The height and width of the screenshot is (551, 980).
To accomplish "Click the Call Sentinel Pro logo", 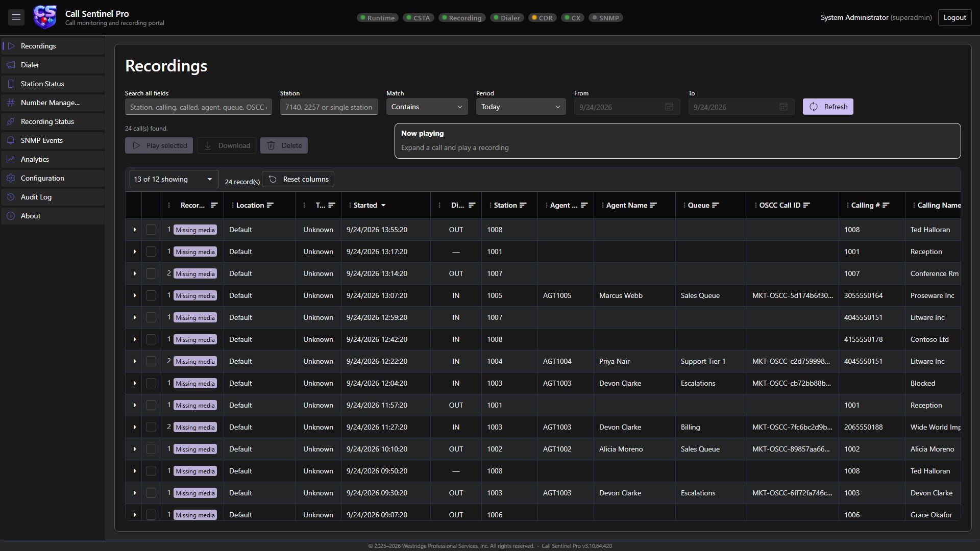I will click(45, 17).
